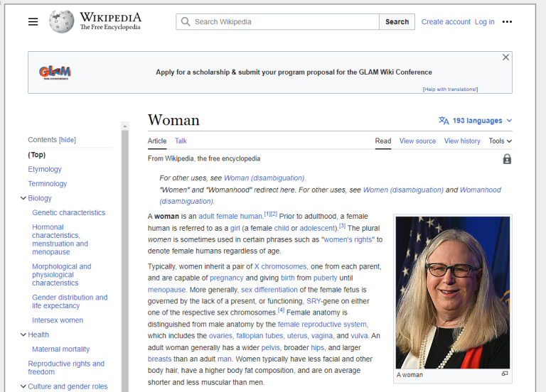Switch to the Talk tab
The image size is (546, 392).
click(181, 141)
